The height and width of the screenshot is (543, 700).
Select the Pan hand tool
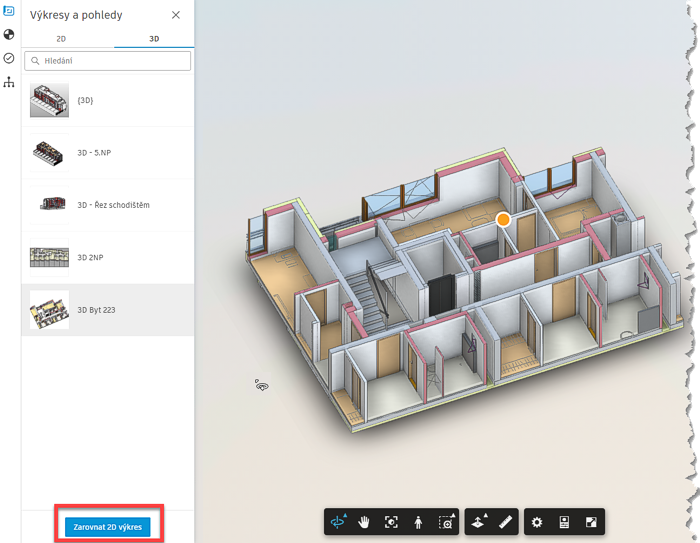[364, 522]
